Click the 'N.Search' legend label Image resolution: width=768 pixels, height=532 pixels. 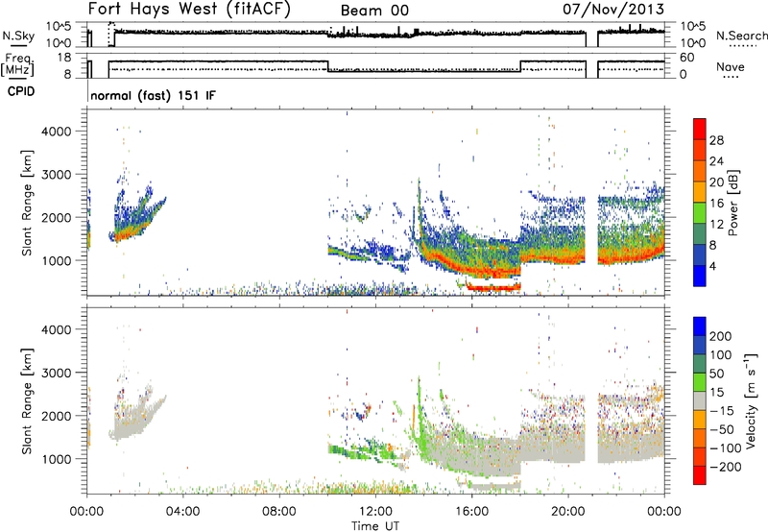[741, 36]
